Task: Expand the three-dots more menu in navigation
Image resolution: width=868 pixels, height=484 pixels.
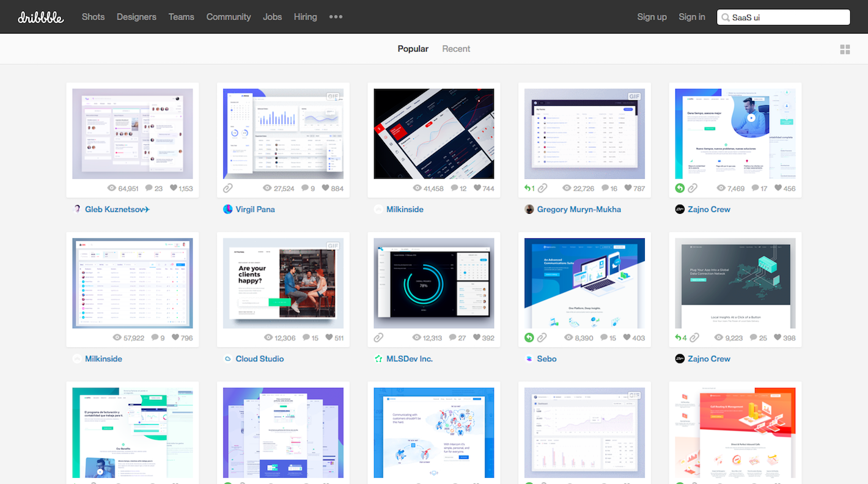Action: 336,17
